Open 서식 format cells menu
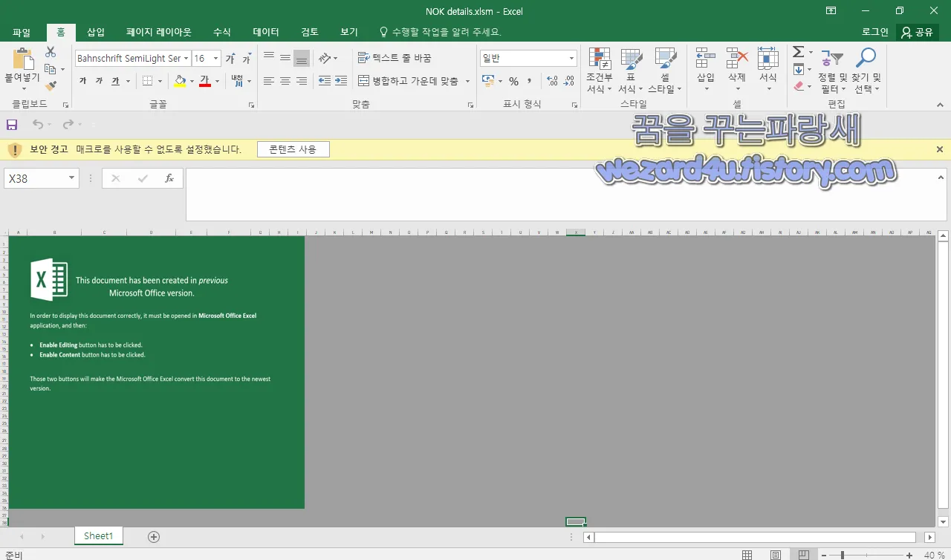Viewport: 951px width, 560px height. tap(767, 71)
